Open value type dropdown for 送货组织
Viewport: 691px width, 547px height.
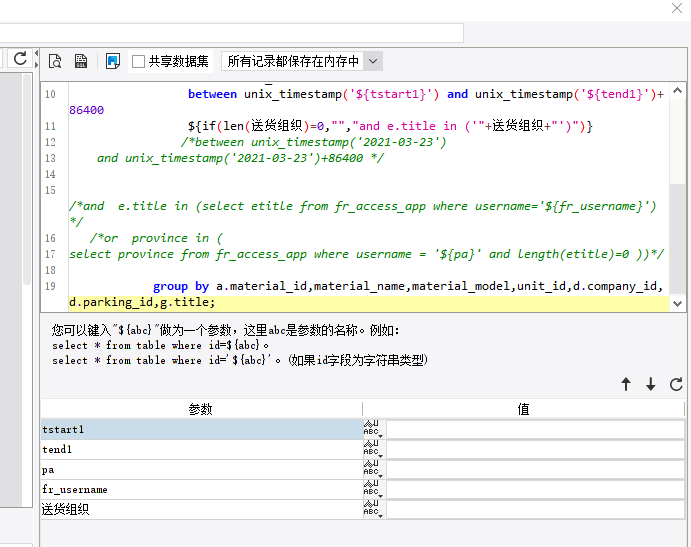(x=374, y=510)
